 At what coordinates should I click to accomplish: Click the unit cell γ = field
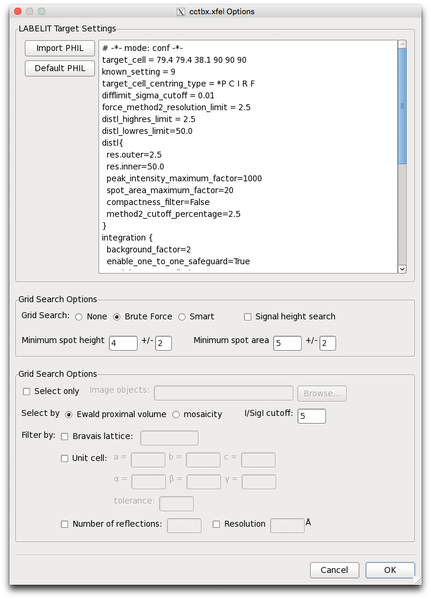pyautogui.click(x=259, y=482)
